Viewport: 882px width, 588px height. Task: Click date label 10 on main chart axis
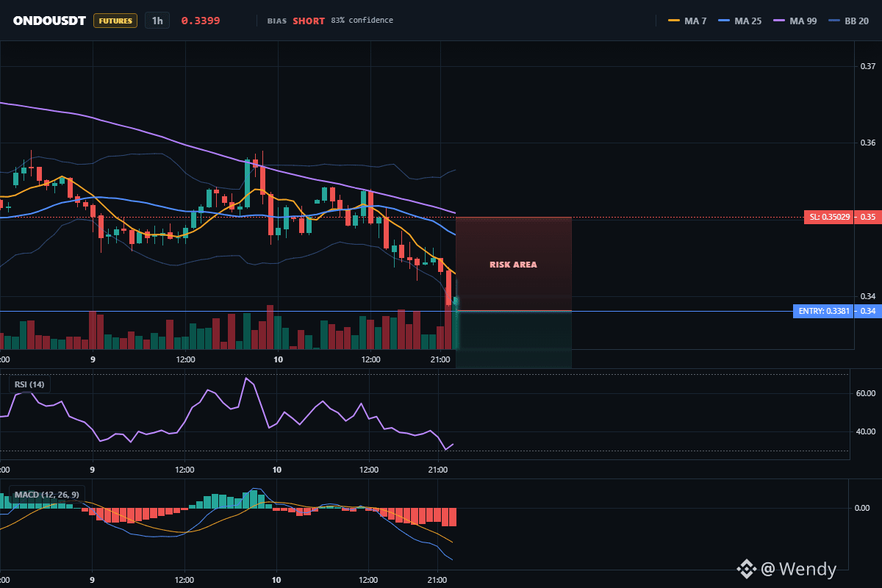point(278,359)
